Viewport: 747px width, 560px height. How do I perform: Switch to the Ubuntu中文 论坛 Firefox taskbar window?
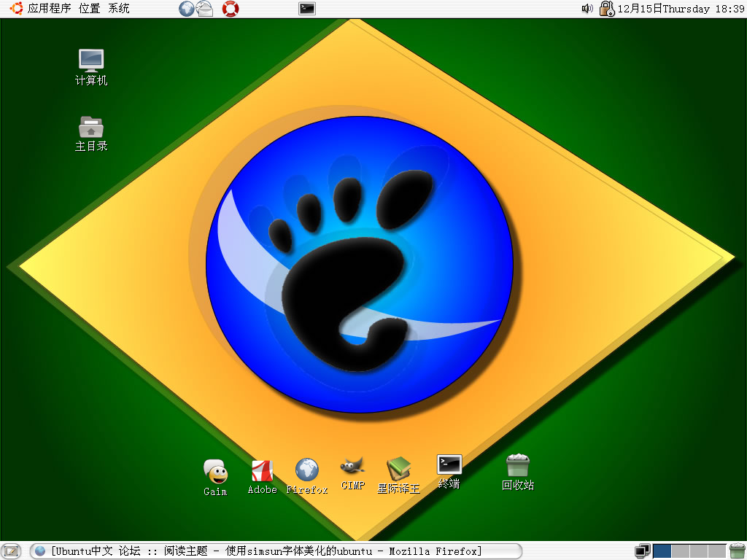(x=275, y=551)
